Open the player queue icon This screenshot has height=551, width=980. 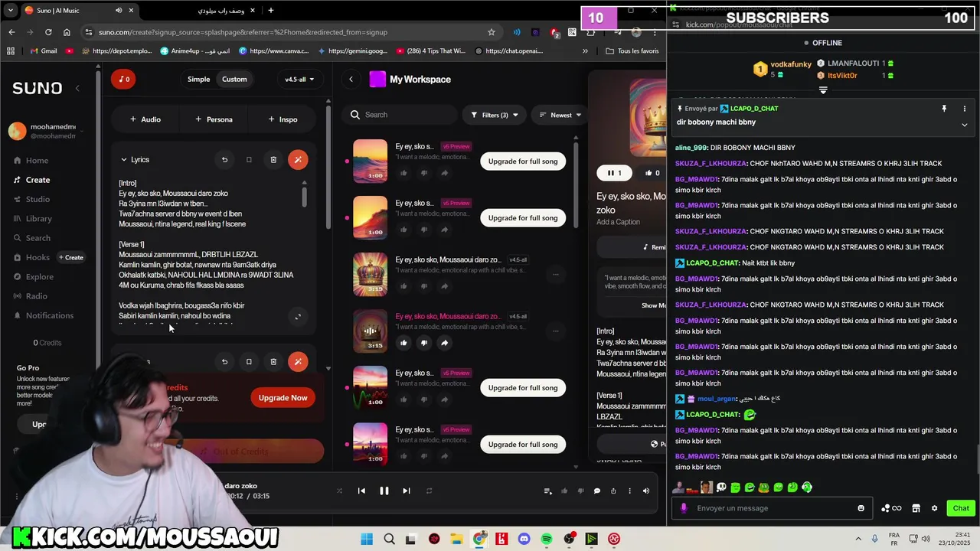pyautogui.click(x=547, y=491)
